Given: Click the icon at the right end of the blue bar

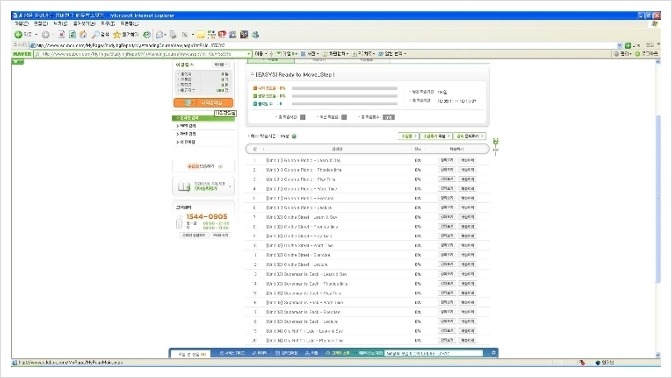Looking at the screenshot, I should point(493,353).
